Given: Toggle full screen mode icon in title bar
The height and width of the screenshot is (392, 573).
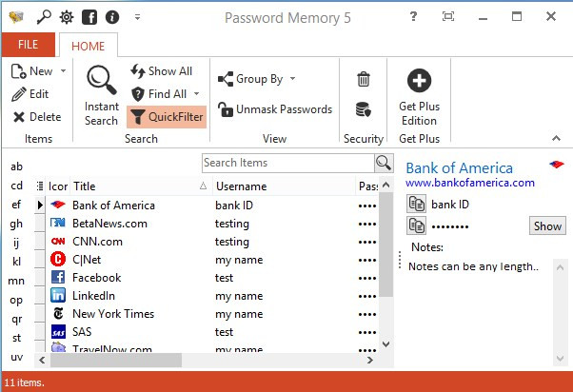Looking at the screenshot, I should point(448,16).
